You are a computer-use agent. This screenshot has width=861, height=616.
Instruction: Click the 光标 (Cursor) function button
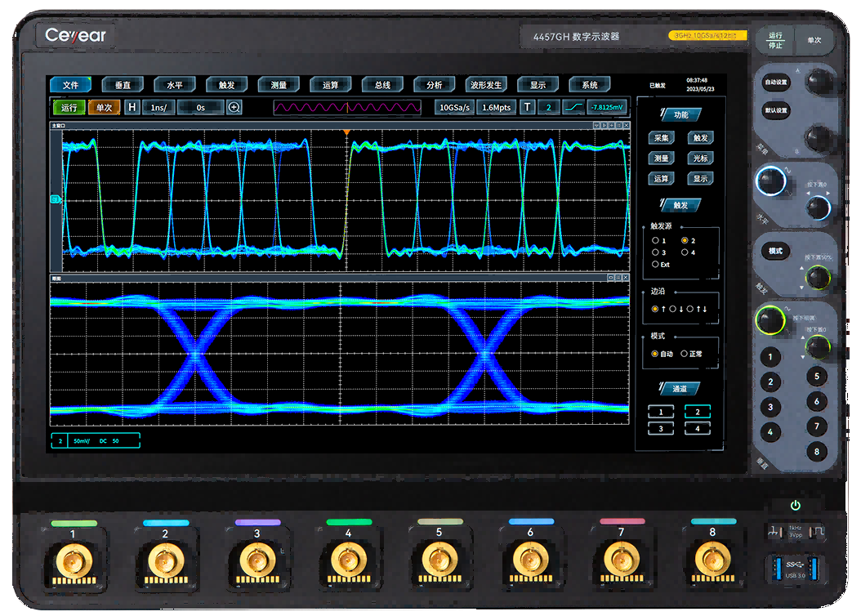[700, 158]
